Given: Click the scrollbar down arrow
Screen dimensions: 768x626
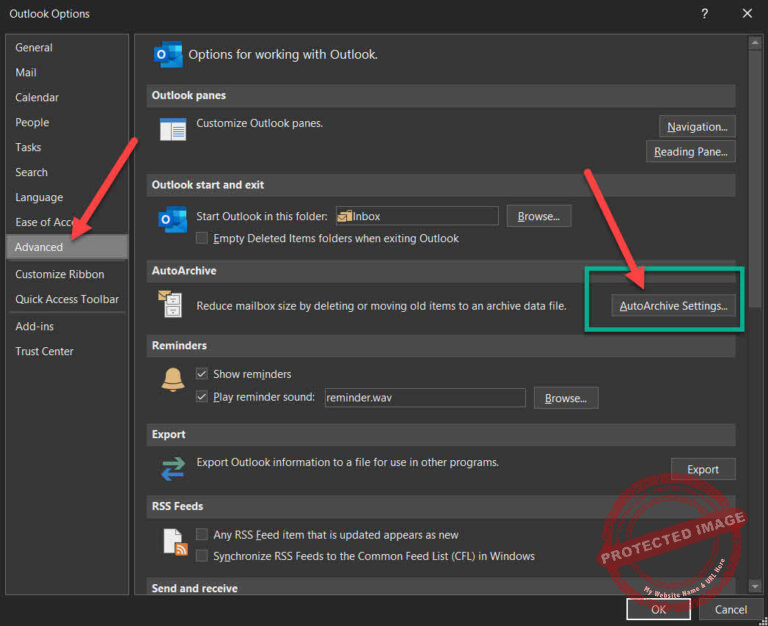Looking at the screenshot, I should coord(755,586).
